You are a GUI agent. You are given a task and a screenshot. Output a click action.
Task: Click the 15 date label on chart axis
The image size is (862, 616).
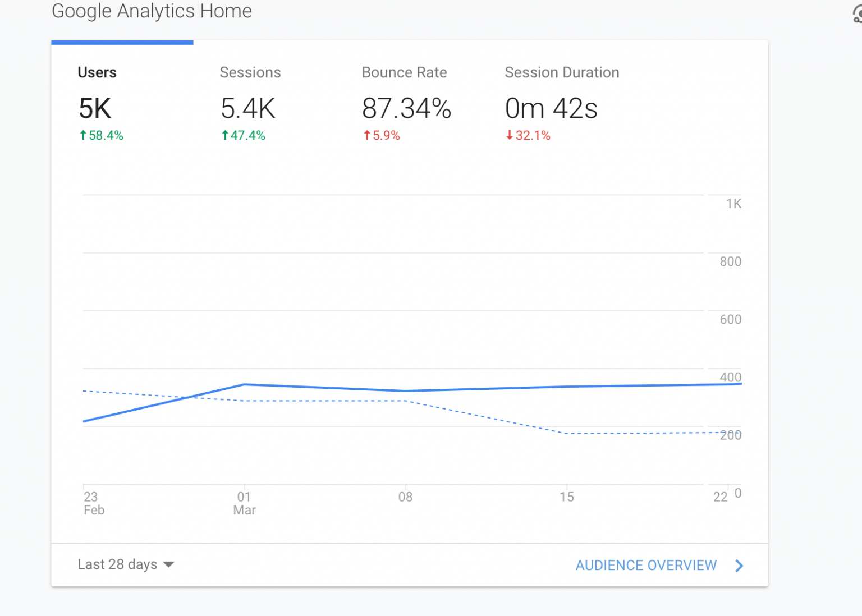pyautogui.click(x=567, y=497)
